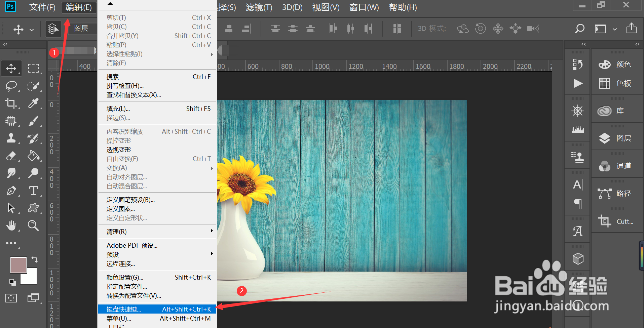Choose 颜色设置(G)... menu entry

click(157, 277)
